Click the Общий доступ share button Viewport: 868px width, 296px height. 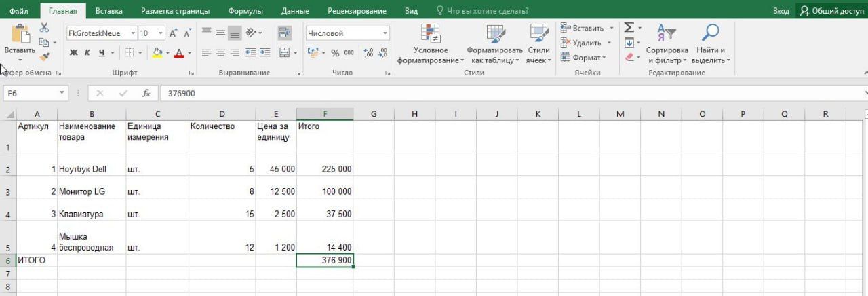click(831, 11)
